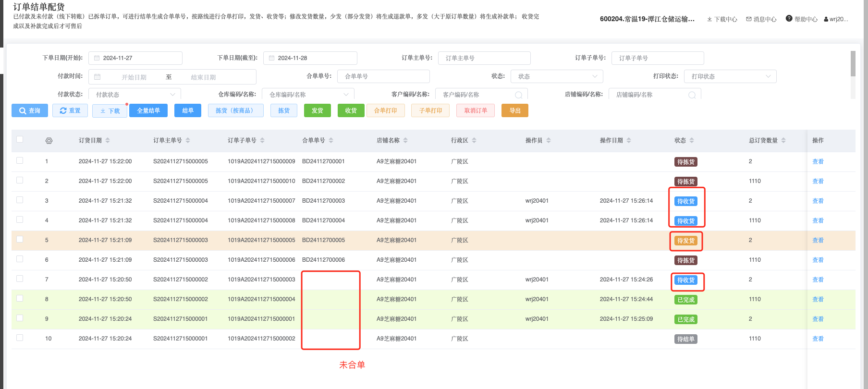Open 消息中心 message center
This screenshot has height=389, width=868.
coord(761,19)
